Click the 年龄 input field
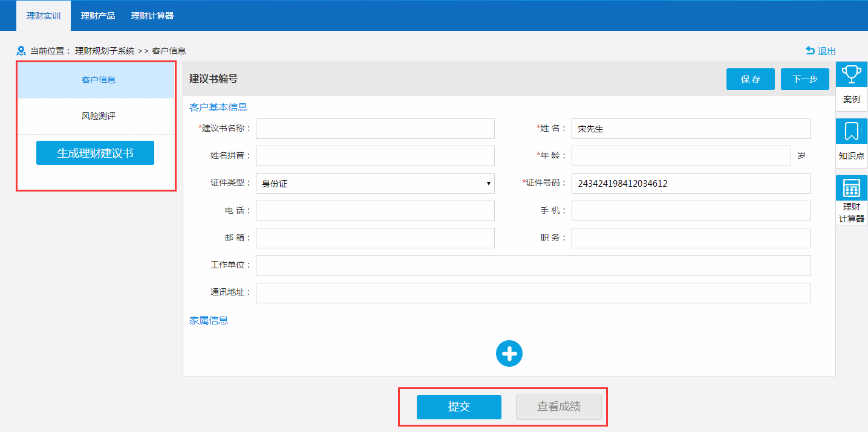Image resolution: width=868 pixels, height=432 pixels. tap(680, 156)
